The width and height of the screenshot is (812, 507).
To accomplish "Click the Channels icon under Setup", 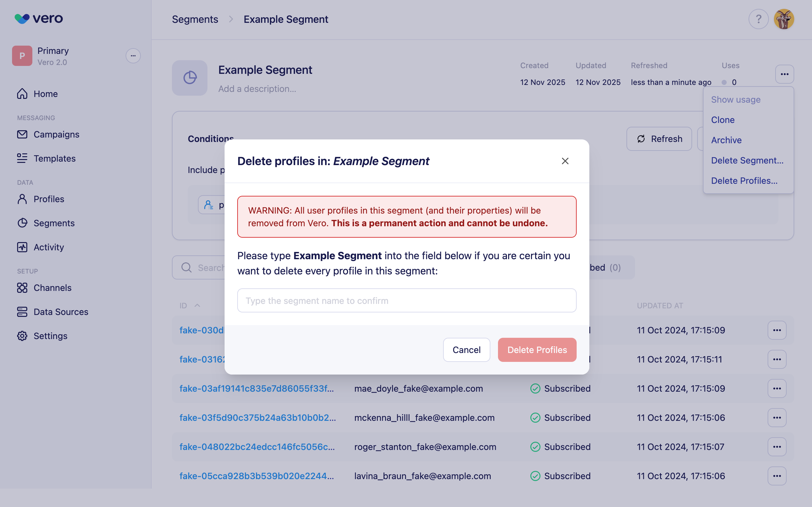I will coord(22,288).
